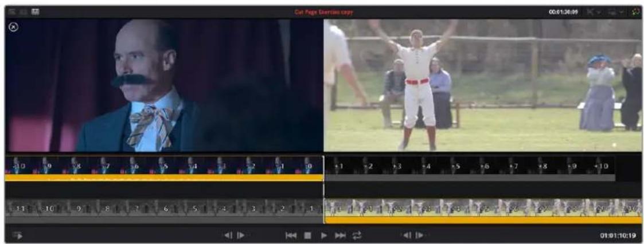The height and width of the screenshot is (244, 644).
Task: Close the trim editor with the circled X icon
Action: (14, 27)
